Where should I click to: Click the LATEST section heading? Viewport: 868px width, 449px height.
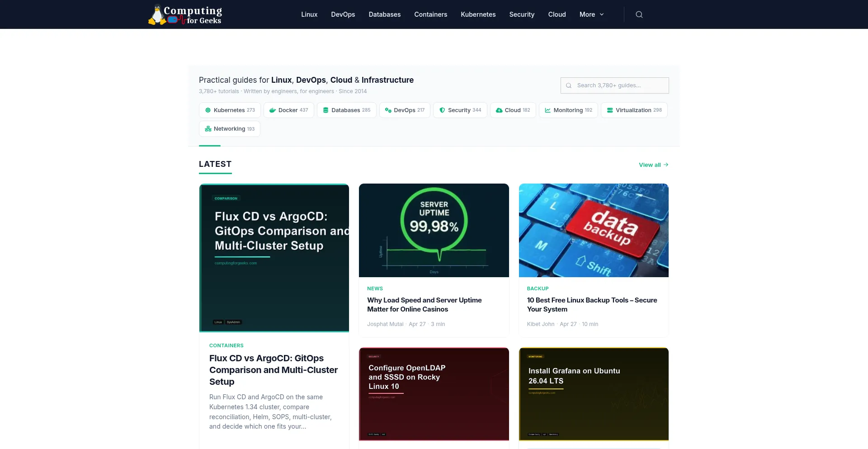(x=215, y=164)
